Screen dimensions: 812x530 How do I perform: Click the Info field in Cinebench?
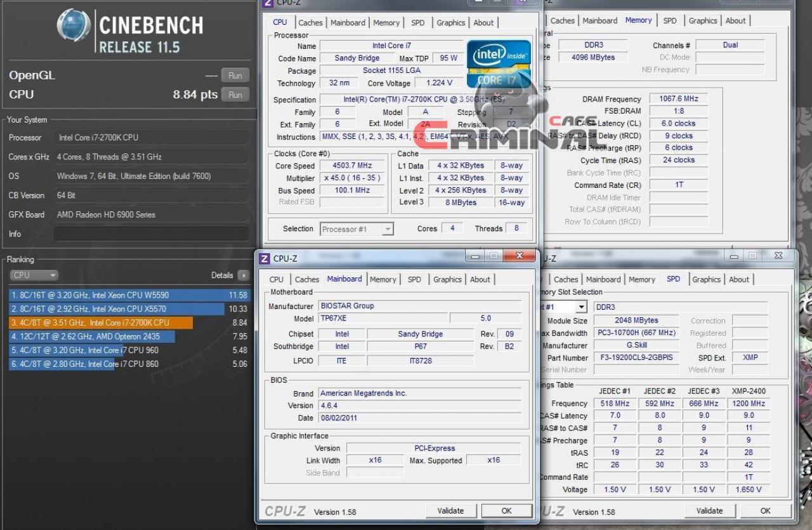(150, 234)
